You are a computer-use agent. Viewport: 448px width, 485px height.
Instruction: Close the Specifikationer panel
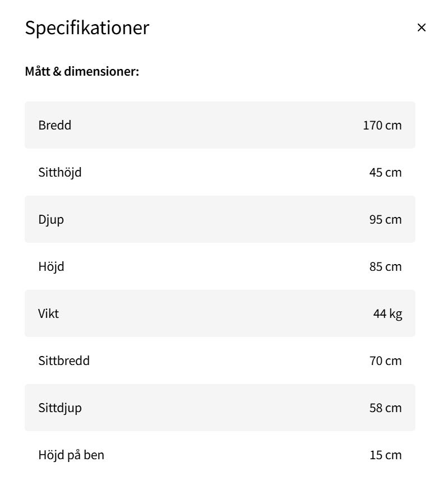[422, 27]
